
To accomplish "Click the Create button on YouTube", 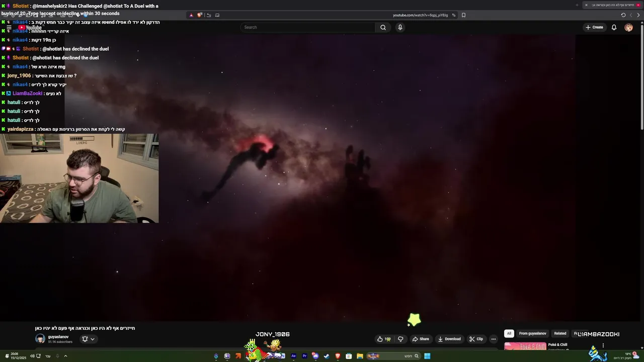I will [x=594, y=27].
